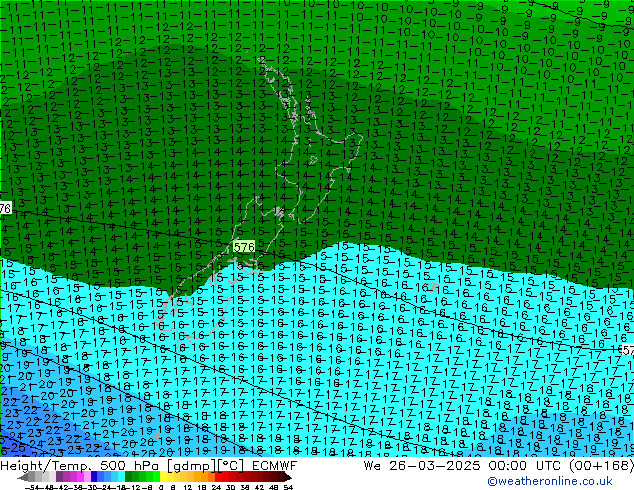Click the '[°C]' unit label in the caption

pos(230,466)
